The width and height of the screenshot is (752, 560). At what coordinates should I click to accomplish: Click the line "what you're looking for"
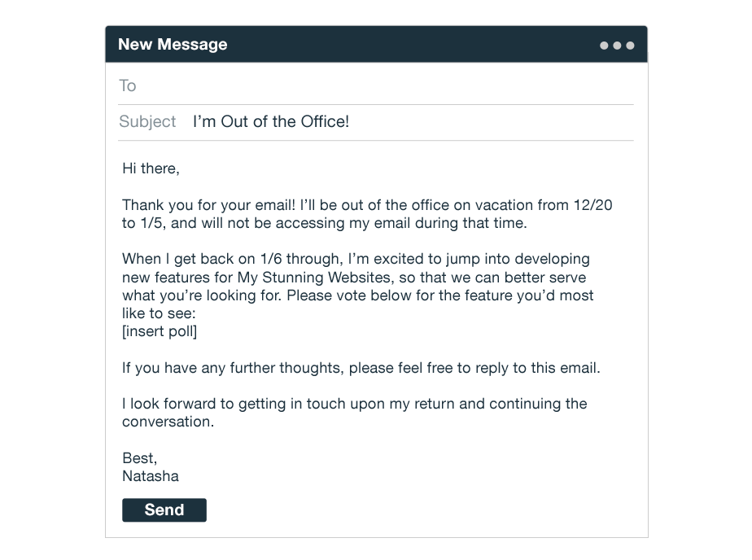(x=357, y=295)
